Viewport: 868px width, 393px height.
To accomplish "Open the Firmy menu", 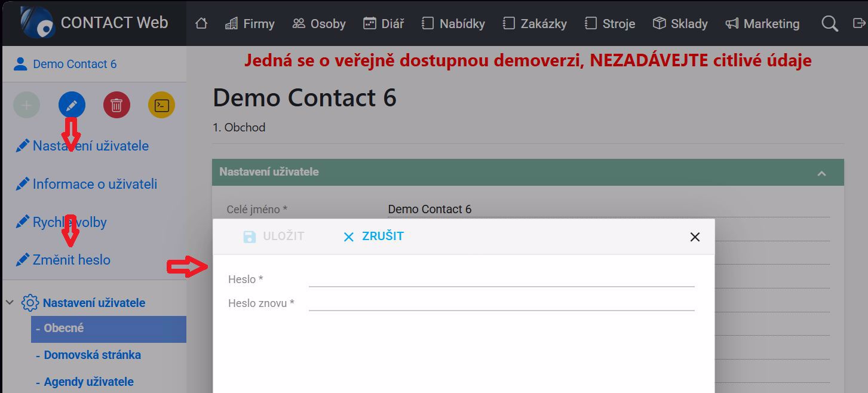I will coord(250,24).
